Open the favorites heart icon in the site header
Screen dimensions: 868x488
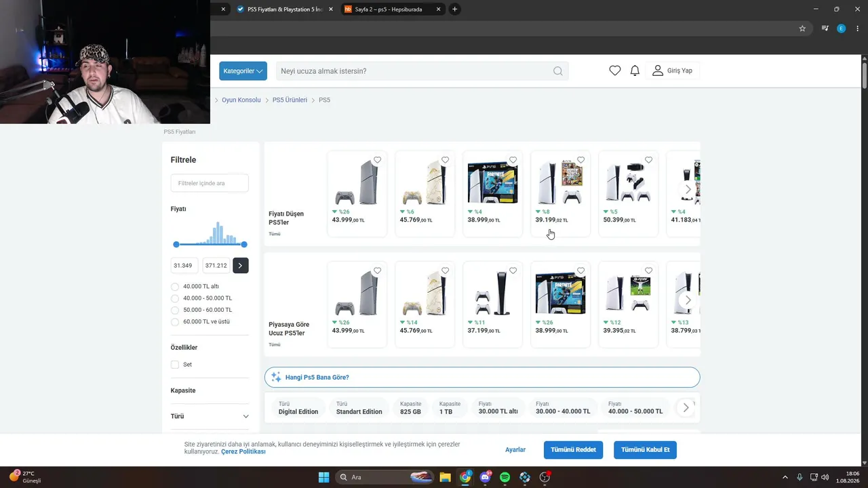pos(615,70)
